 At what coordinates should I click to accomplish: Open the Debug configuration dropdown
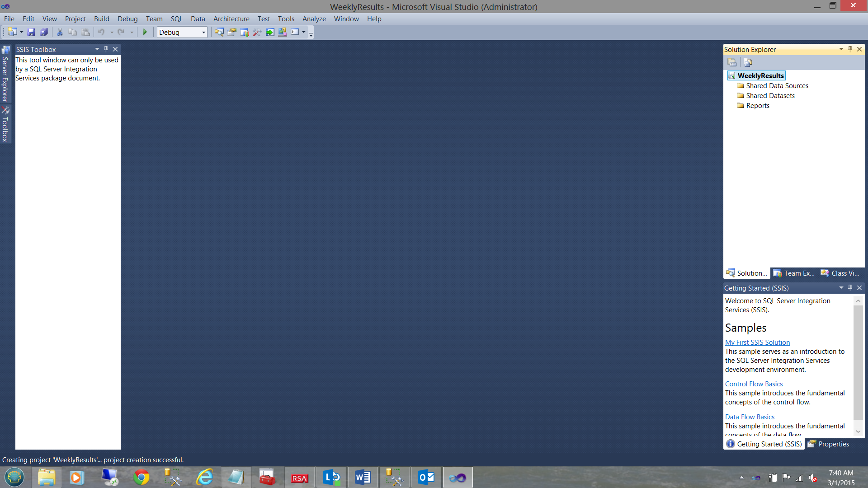point(203,33)
